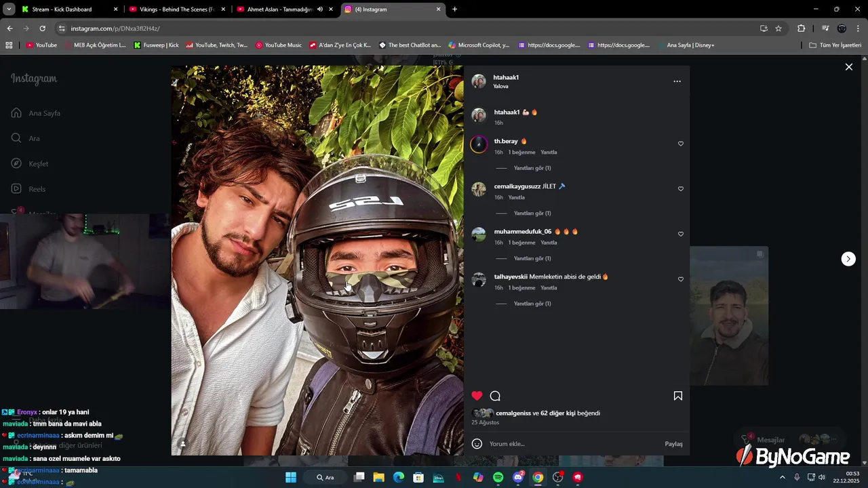This screenshot has height=488, width=868.
Task: Open the taskbar volume control
Action: click(x=822, y=477)
